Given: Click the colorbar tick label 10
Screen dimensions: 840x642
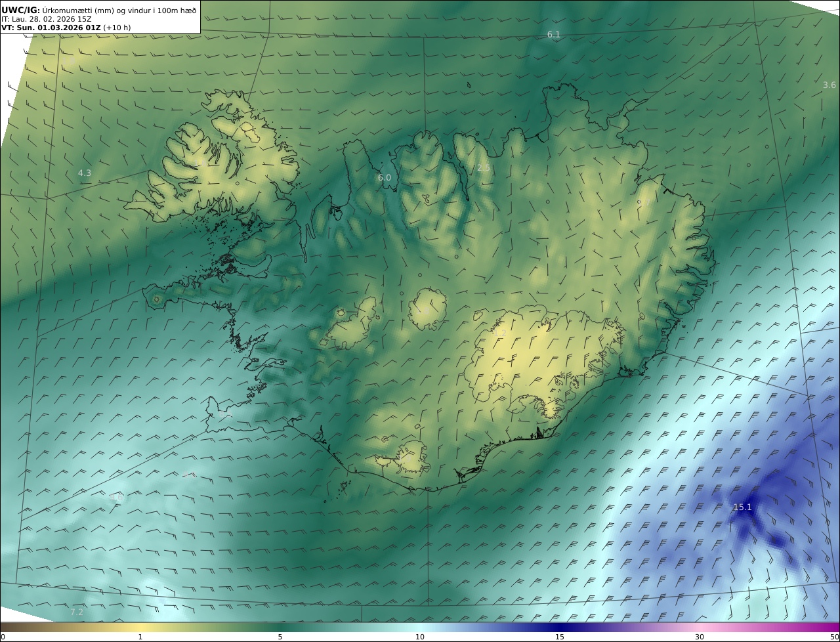Looking at the screenshot, I should [x=420, y=637].
